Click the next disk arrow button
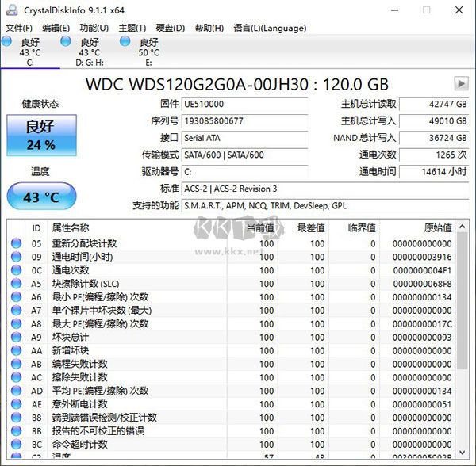 461,83
